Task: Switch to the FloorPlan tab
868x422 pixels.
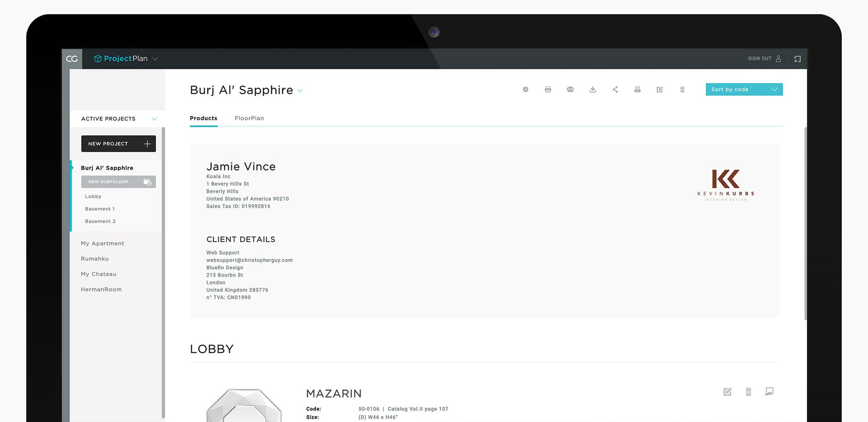Action: point(249,118)
